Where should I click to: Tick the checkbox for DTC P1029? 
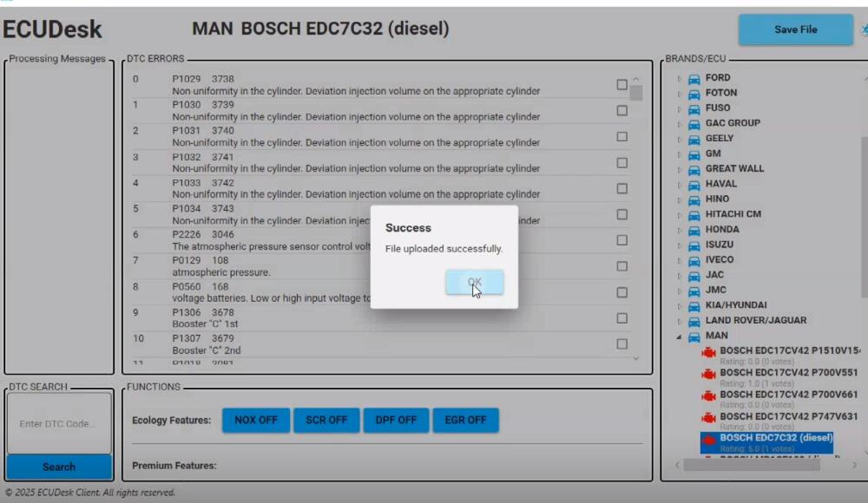621,85
